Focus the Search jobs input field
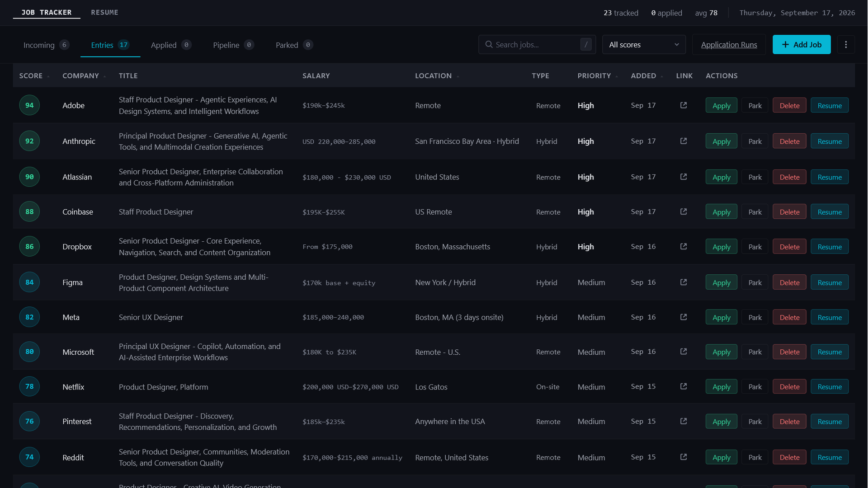Viewport: 868px width, 488px height. coord(536,44)
